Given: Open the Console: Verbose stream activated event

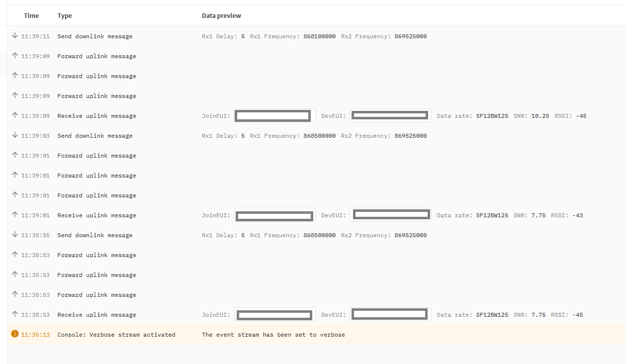Looking at the screenshot, I should (116, 335).
